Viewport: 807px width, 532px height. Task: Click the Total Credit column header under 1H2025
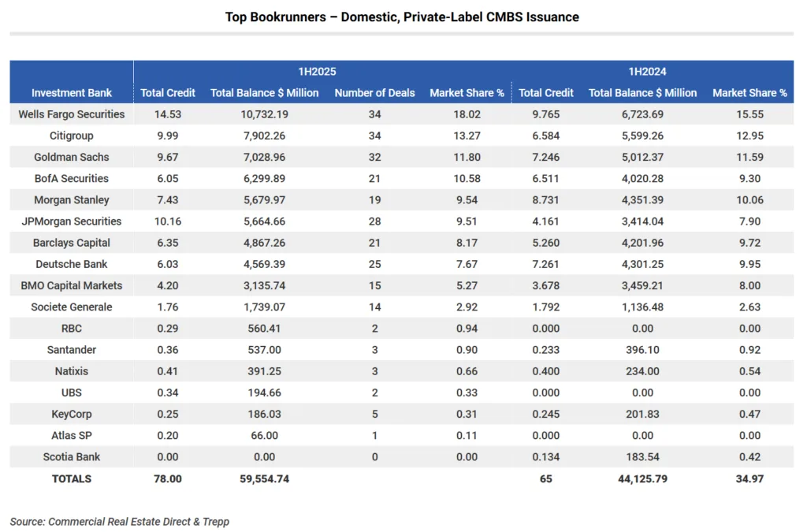tap(168, 93)
